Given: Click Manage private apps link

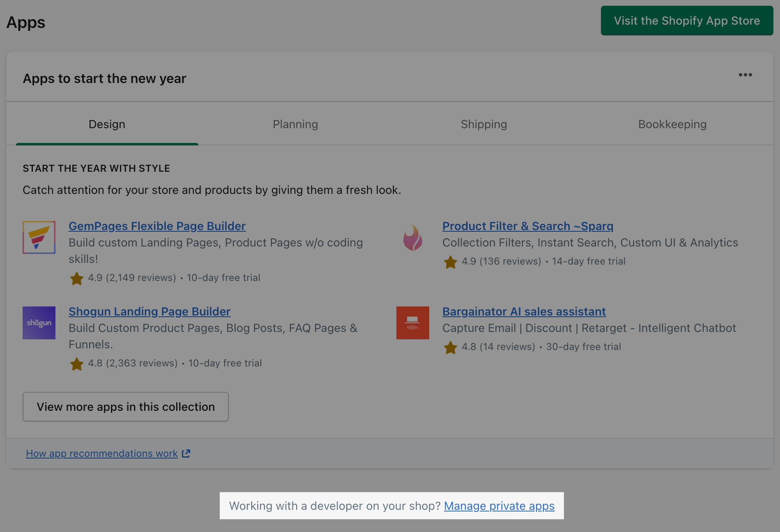Looking at the screenshot, I should pyautogui.click(x=499, y=506).
